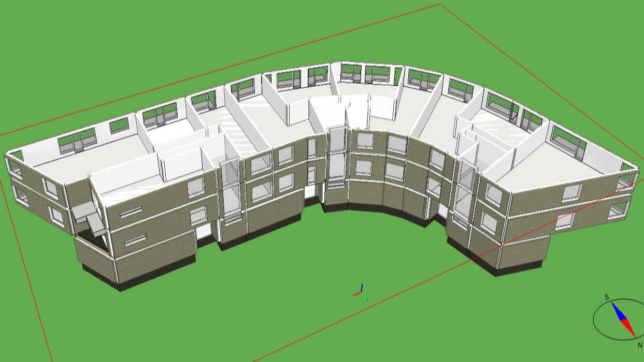Click the blue south arrow on the compass
This screenshot has width=644, height=362.
(618, 310)
